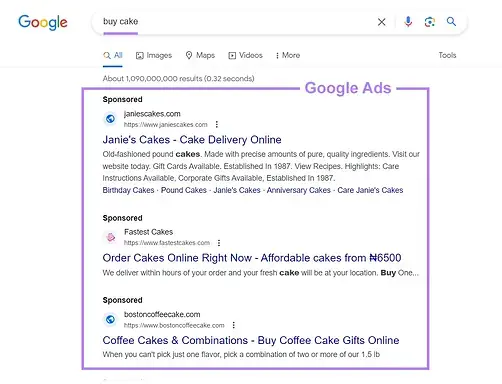Click https://www.fastestcakes.com URL text
This screenshot has width=502, height=384.
pyautogui.click(x=167, y=243)
